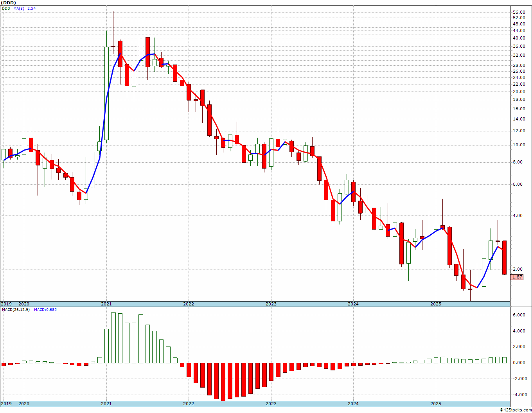The height and width of the screenshot is (413, 532).
Task: Select the 0.000 MACD axis label
Action: coord(519,363)
